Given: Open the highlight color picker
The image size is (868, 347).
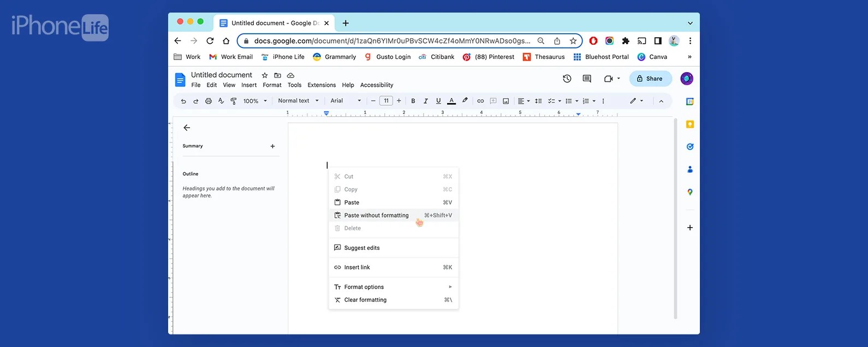Looking at the screenshot, I should [x=465, y=101].
